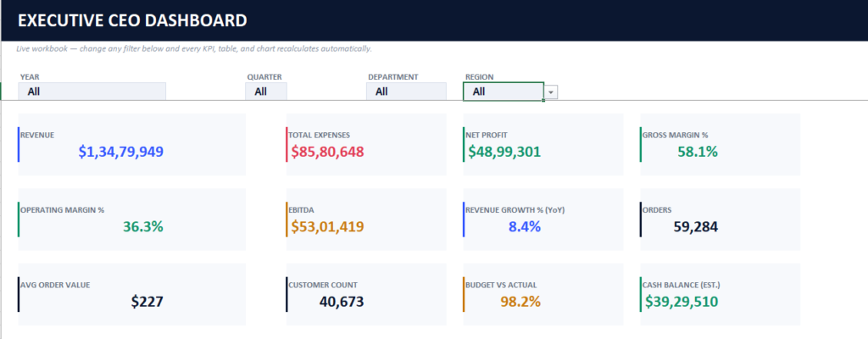
Task: Select the Customer Count value 40,673
Action: coord(342,302)
